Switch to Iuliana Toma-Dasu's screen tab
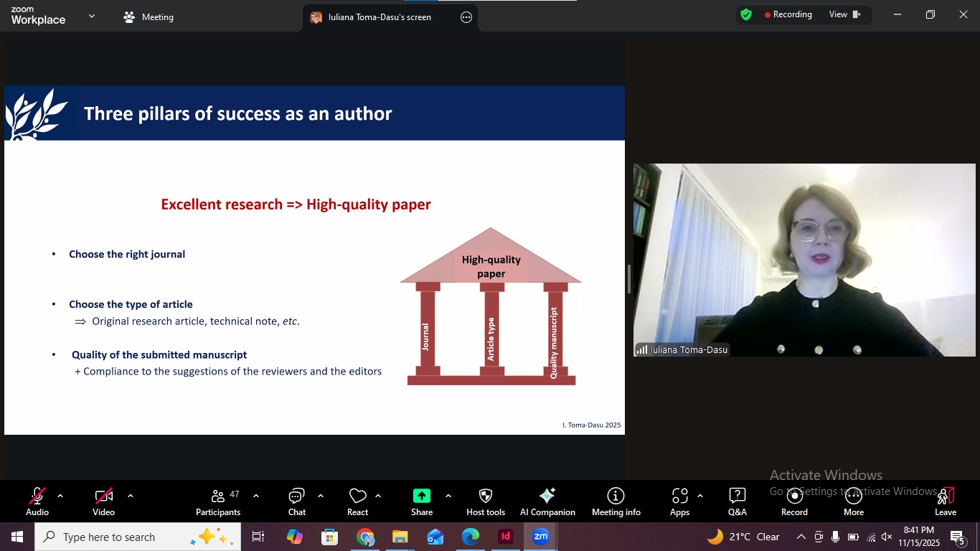Screen dimensions: 980x551 (380, 17)
